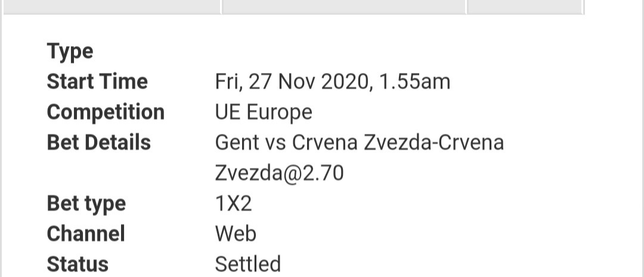Select the Bet Details label
The width and height of the screenshot is (644, 277).
(x=99, y=142)
